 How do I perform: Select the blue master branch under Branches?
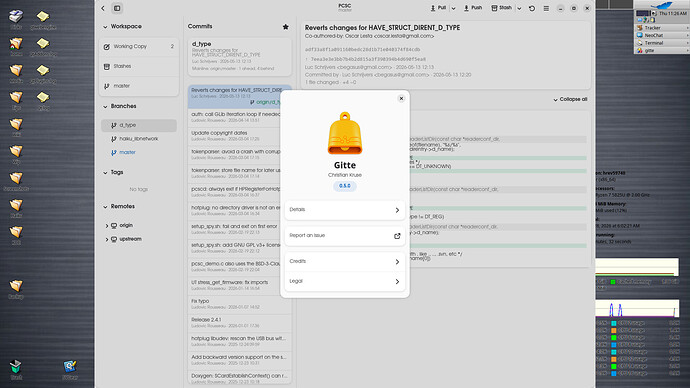click(139, 152)
